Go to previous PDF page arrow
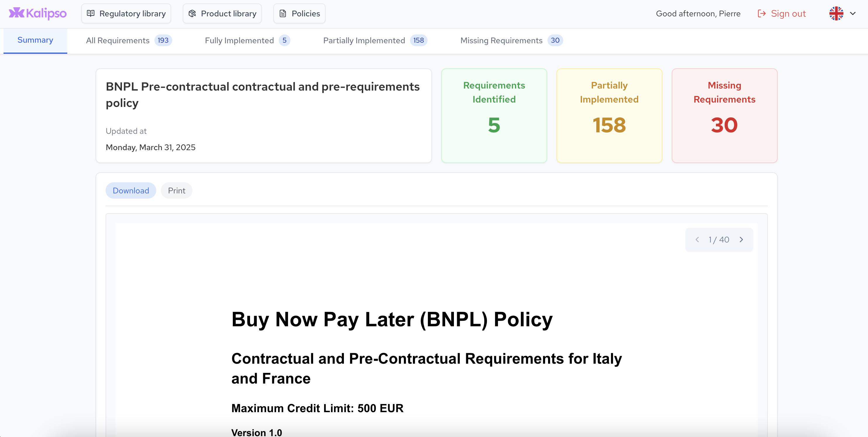 697,240
